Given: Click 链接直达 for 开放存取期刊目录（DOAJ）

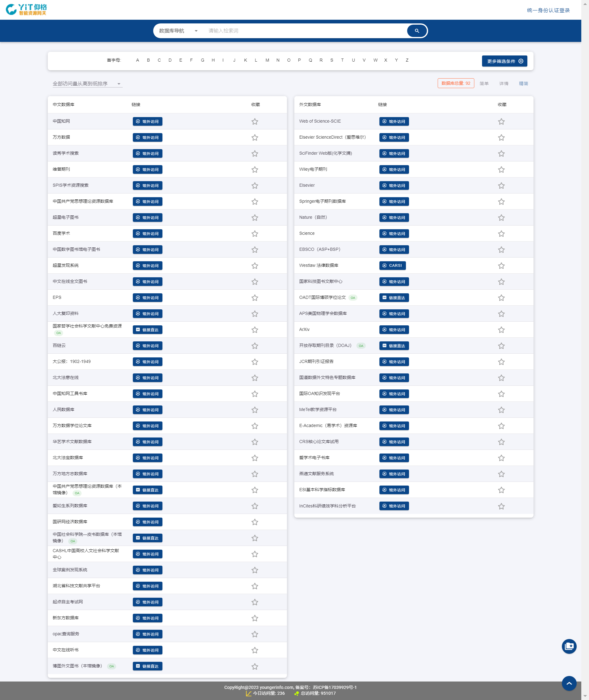Looking at the screenshot, I should (x=394, y=346).
